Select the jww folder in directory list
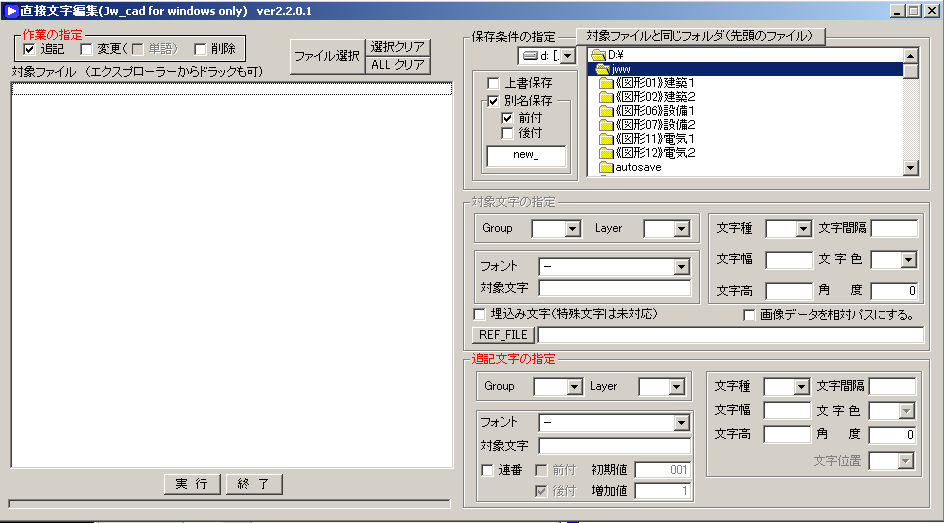Viewport: 944px width, 523px height. [x=622, y=69]
